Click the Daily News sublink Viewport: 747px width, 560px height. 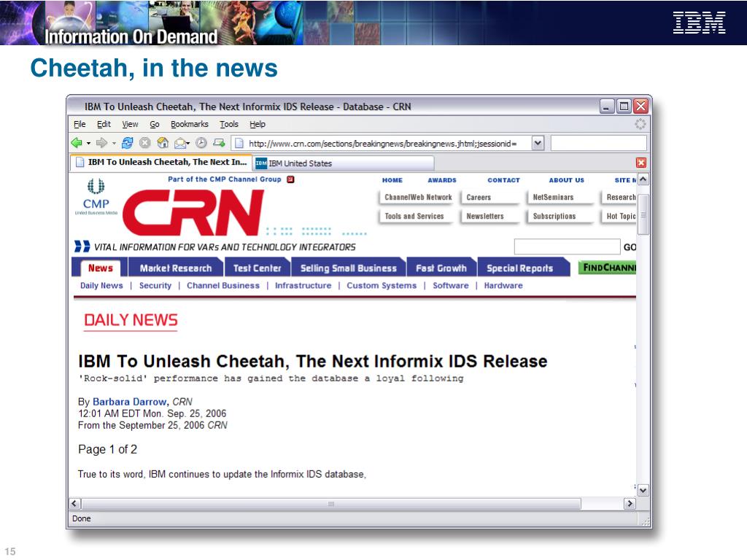(x=101, y=286)
